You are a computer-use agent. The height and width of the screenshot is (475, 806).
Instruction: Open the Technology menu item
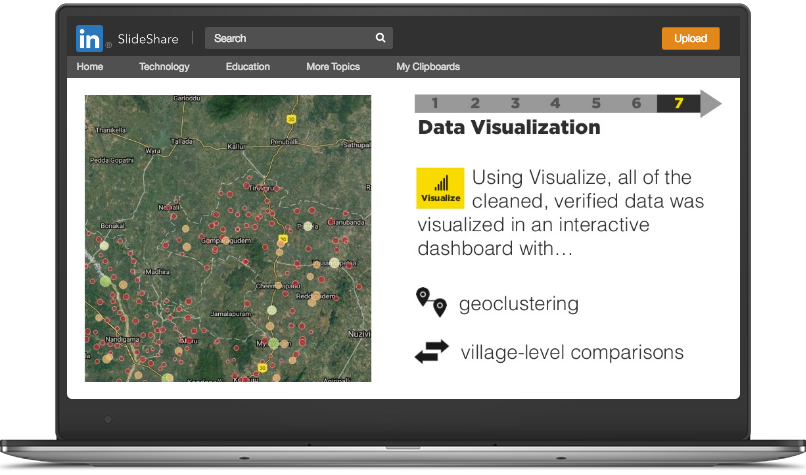[x=164, y=67]
